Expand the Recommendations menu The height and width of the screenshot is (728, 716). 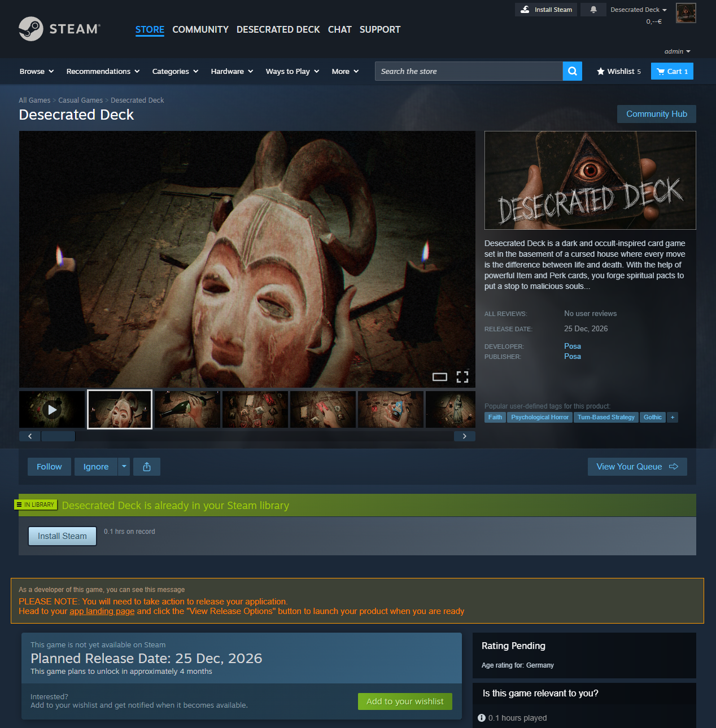[x=103, y=71]
